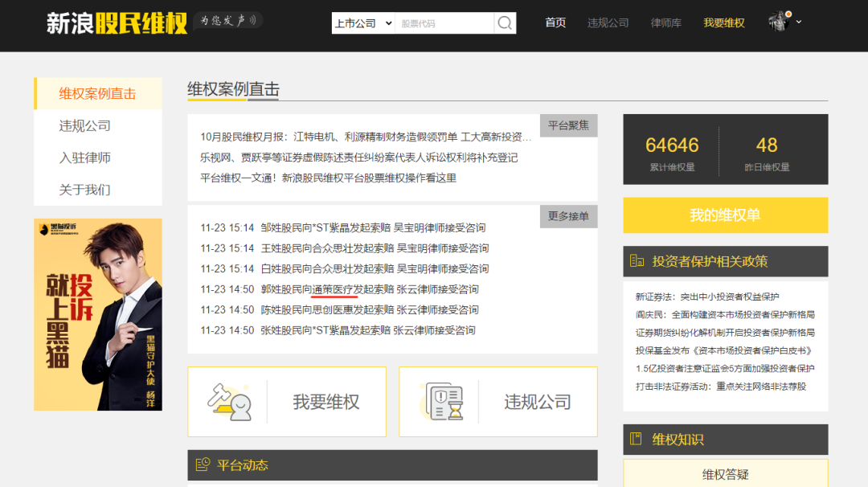Click the 我要维权 card text

tap(326, 403)
